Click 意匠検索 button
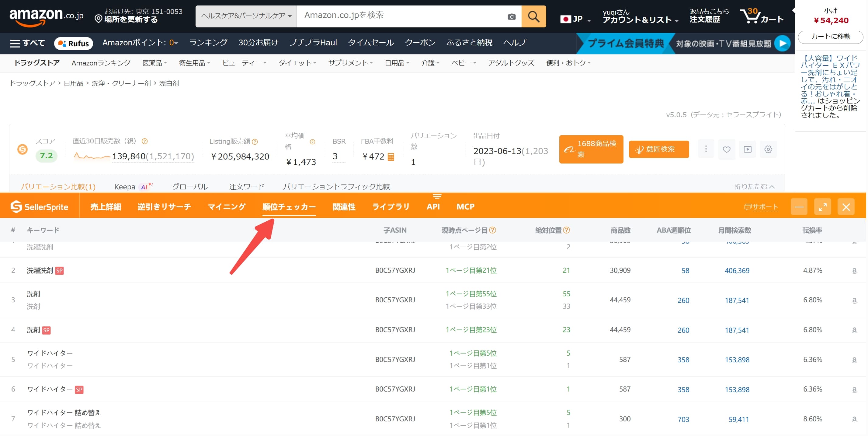Screen dimensions: 868x436 pos(659,149)
